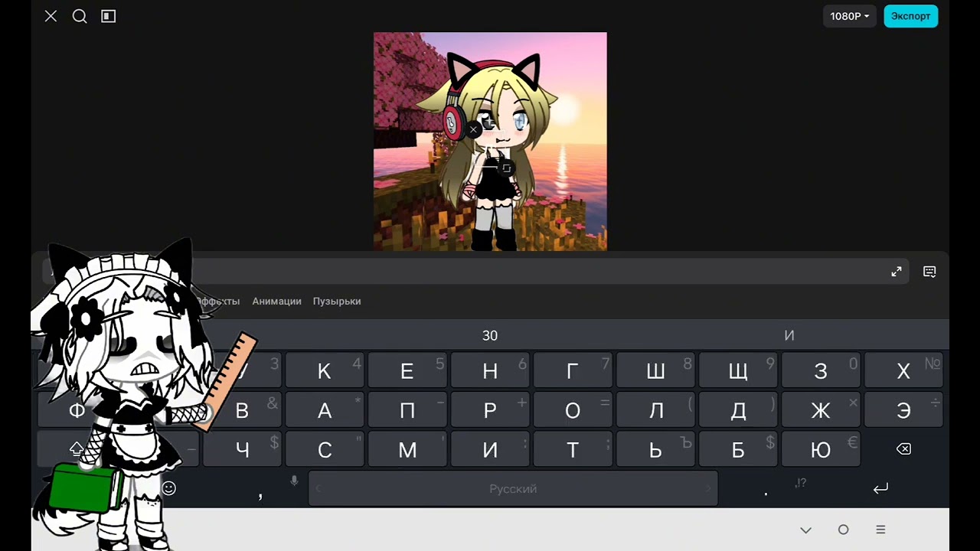Close the editor with the X icon
Image resolution: width=980 pixels, height=551 pixels.
pos(51,16)
